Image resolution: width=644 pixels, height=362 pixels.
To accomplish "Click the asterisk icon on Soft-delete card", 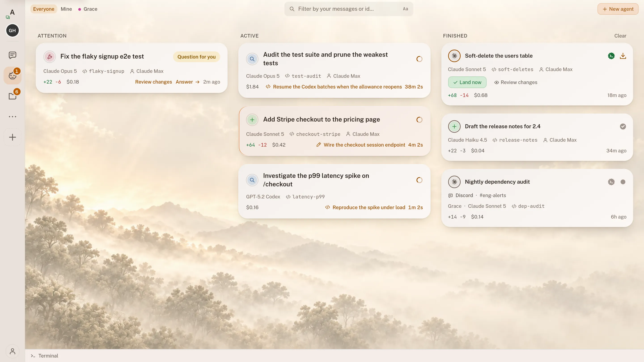I will pyautogui.click(x=454, y=56).
